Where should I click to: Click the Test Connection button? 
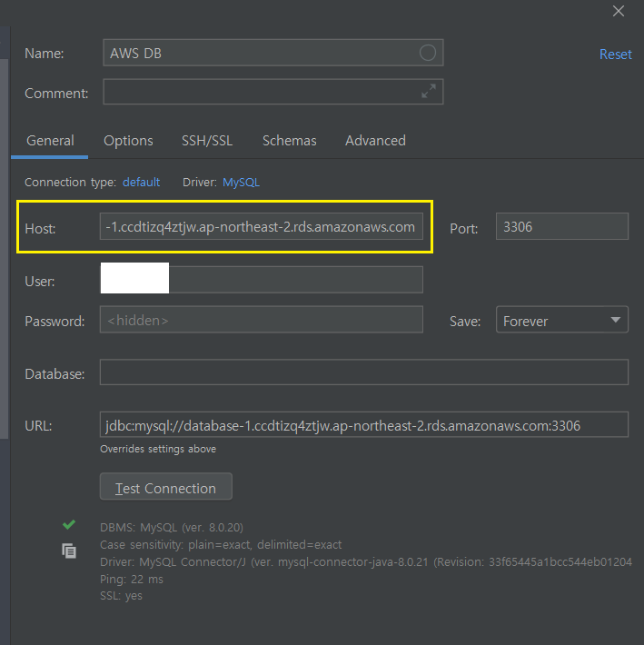pyautogui.click(x=165, y=487)
